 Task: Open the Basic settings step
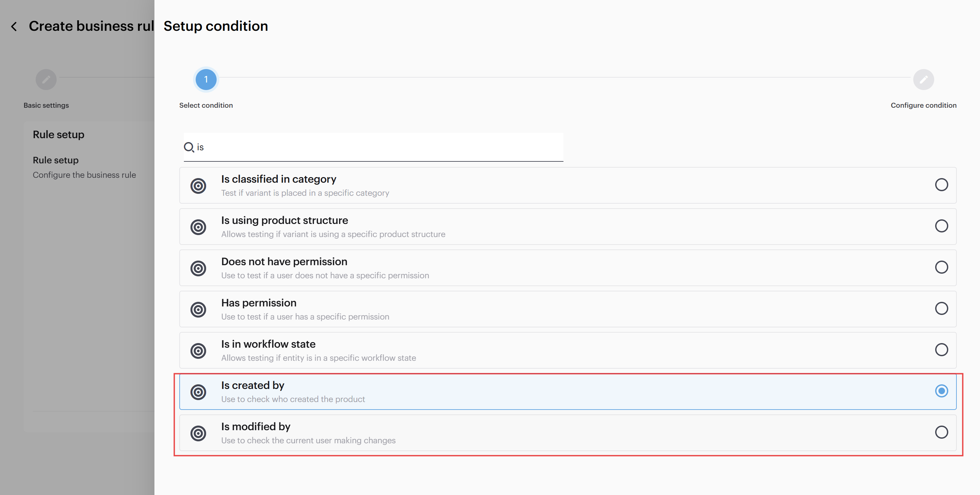click(x=46, y=80)
